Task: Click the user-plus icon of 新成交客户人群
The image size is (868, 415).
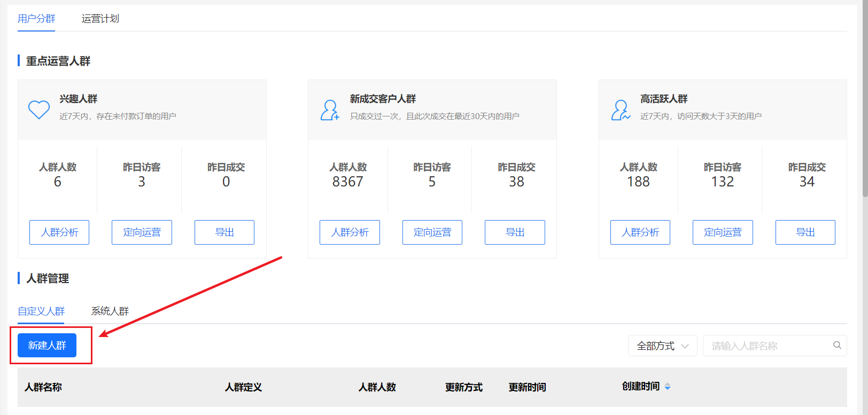Action: [x=330, y=110]
